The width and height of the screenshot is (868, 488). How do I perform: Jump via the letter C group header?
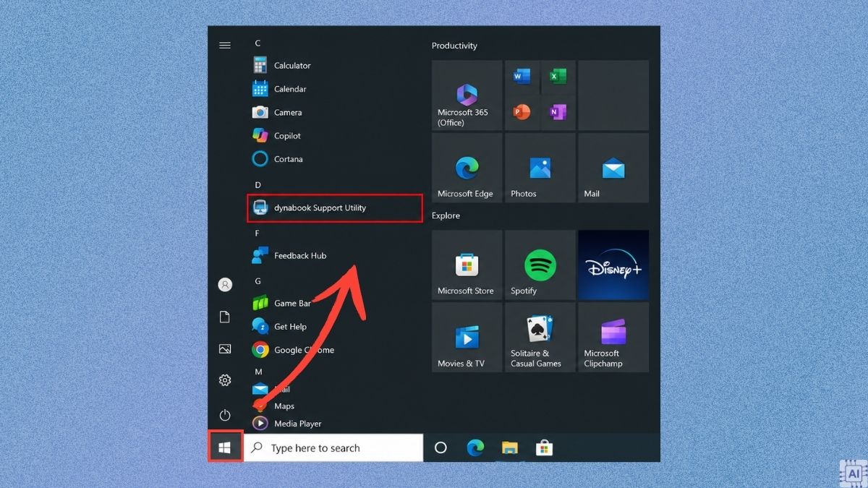click(x=258, y=43)
